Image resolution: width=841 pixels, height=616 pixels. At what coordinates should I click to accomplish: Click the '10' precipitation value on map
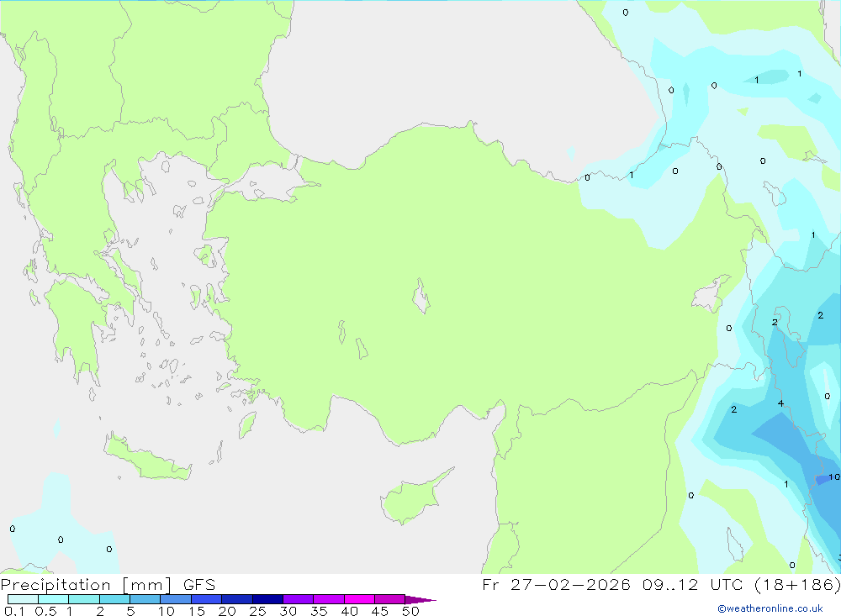[x=834, y=476]
